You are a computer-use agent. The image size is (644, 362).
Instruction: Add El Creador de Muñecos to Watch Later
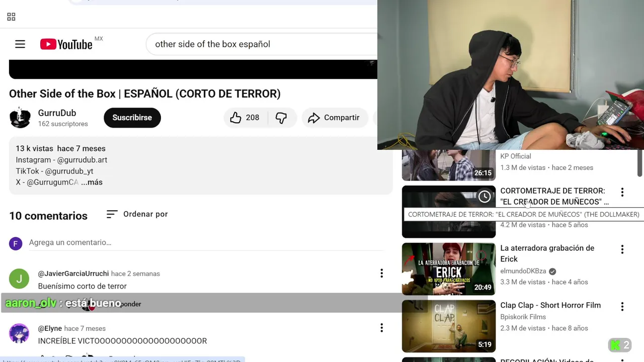[485, 197]
